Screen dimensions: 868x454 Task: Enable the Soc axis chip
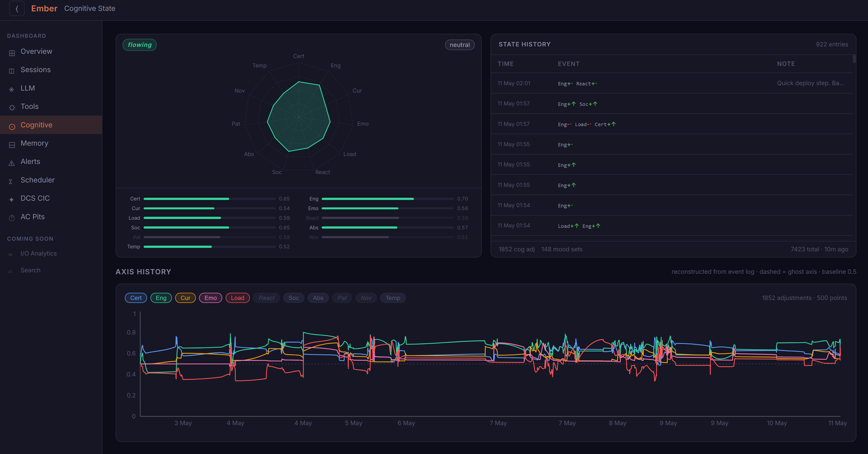294,298
